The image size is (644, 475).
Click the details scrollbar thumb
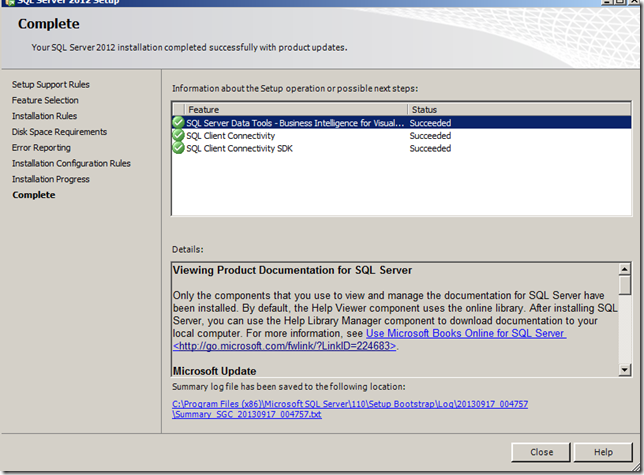624,285
